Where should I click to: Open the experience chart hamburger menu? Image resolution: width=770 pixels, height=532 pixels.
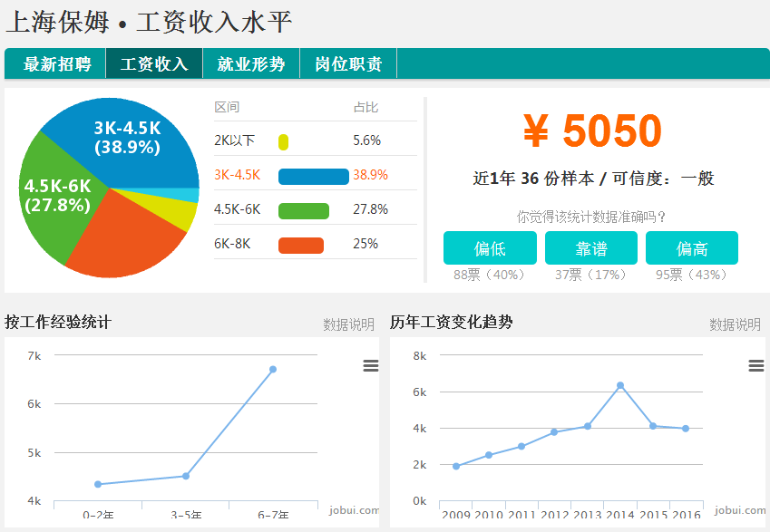(370, 365)
